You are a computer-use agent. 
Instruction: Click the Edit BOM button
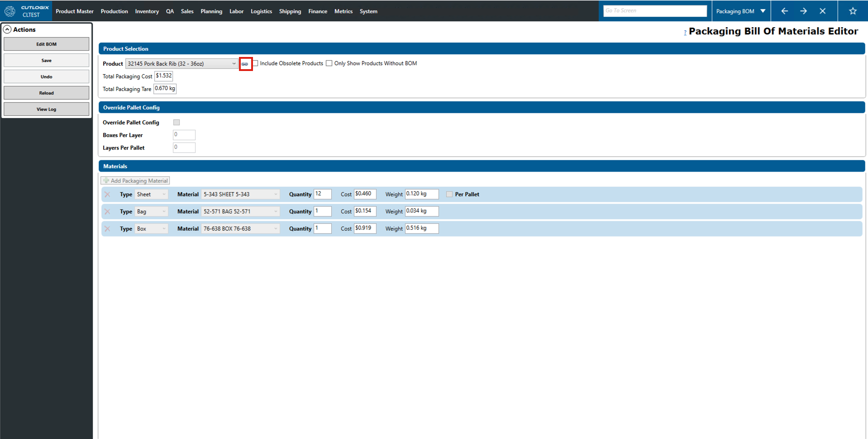coord(46,44)
